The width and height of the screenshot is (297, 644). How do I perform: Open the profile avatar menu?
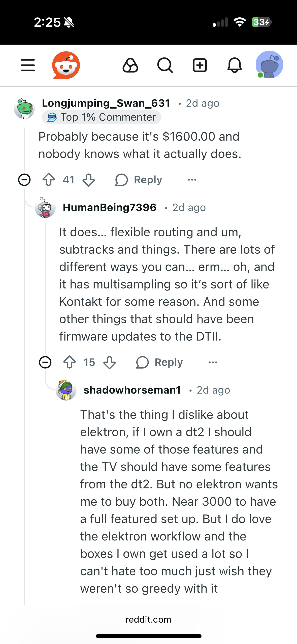coord(269,65)
